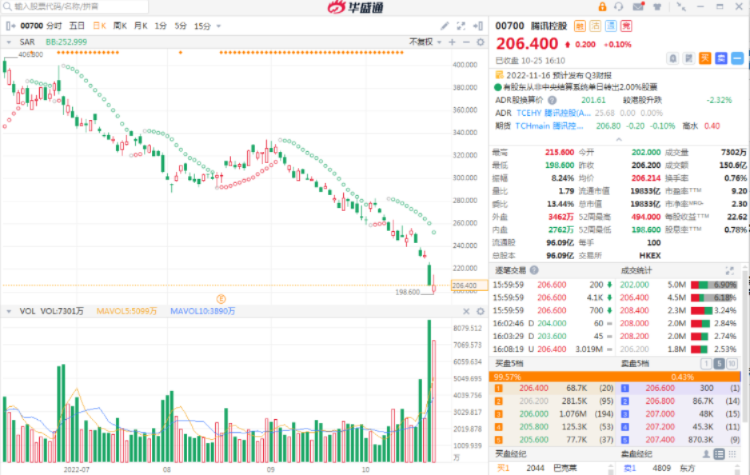Select the 五日 five-day tab
Screen dimensions: 750x475
[x=77, y=26]
